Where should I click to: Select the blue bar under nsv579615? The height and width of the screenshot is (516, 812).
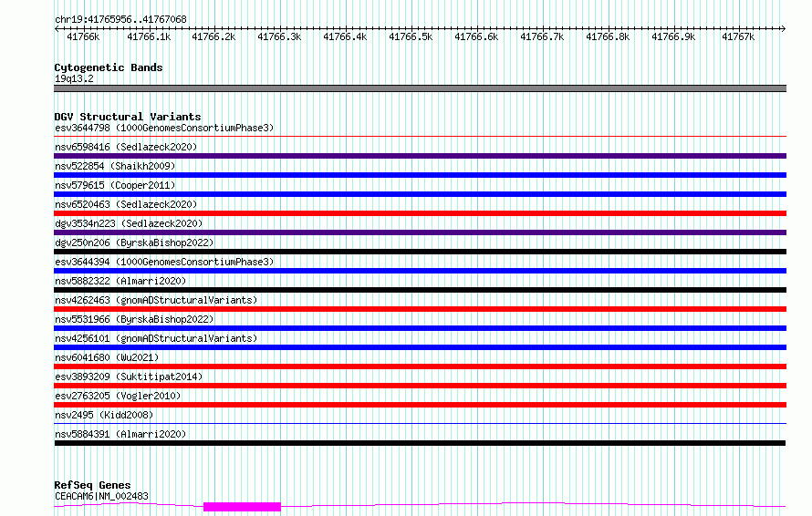coord(420,194)
